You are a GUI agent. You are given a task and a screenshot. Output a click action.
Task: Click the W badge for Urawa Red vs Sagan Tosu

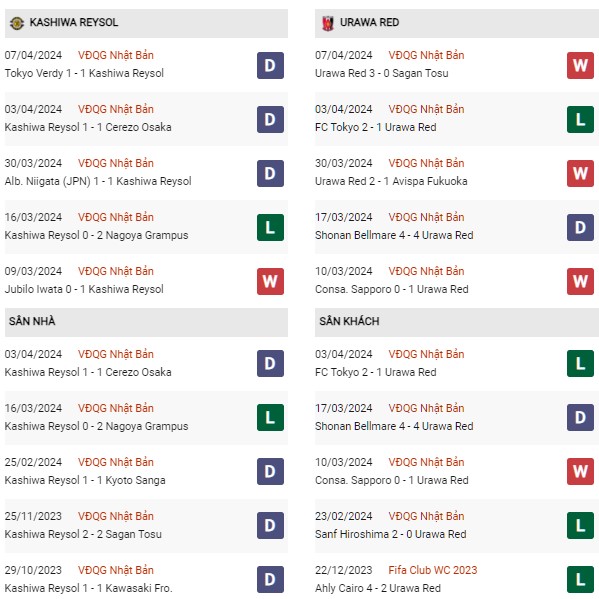coord(580,65)
